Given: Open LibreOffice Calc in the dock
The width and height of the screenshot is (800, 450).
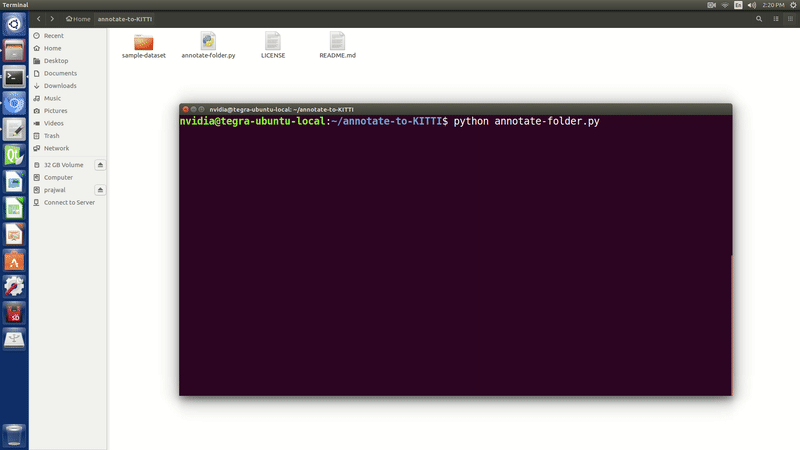Looking at the screenshot, I should pos(14,208).
